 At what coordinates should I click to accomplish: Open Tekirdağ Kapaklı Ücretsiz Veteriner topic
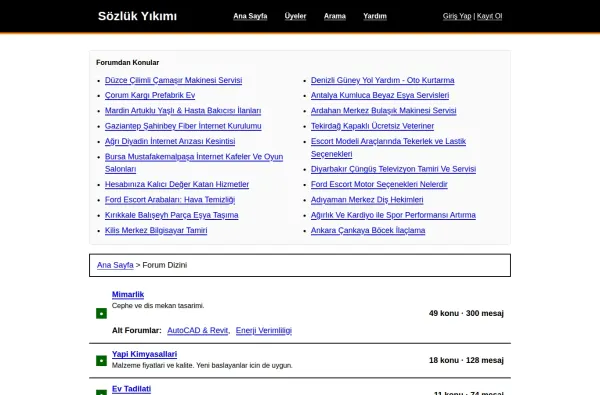[372, 126]
